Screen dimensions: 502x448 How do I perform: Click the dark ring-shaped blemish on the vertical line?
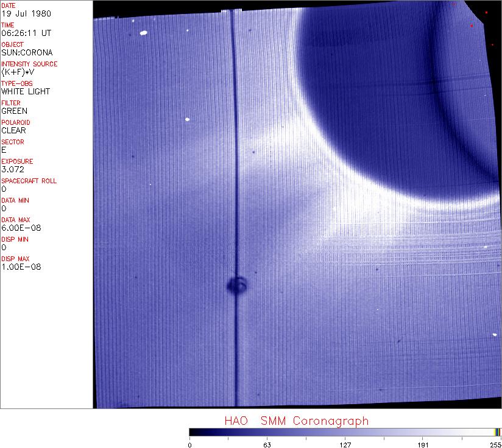(x=236, y=284)
